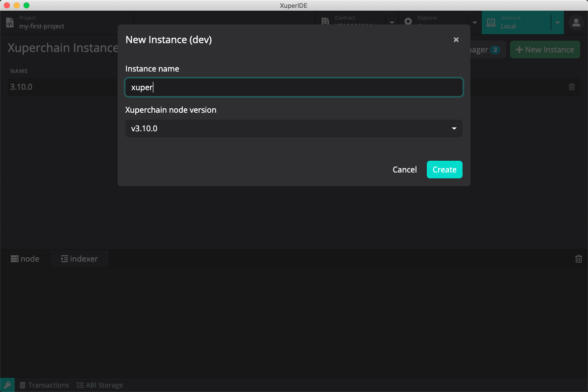Switch to the node tab
This screenshot has width=588, height=392.
click(x=25, y=259)
